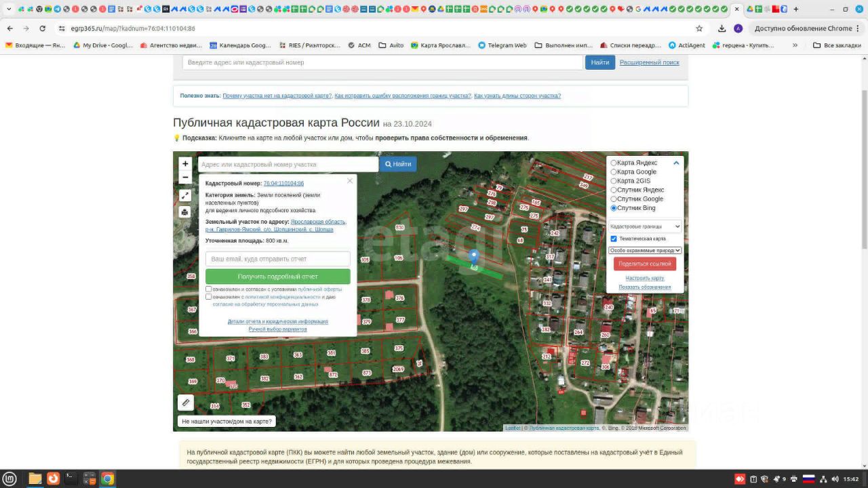Click Получить подробный отчет button
The image size is (868, 488).
pos(277,277)
